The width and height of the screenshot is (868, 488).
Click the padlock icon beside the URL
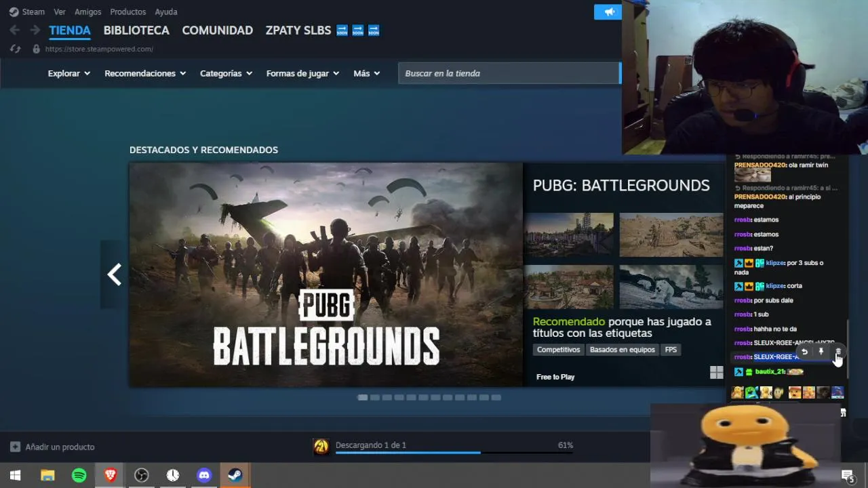(36, 49)
